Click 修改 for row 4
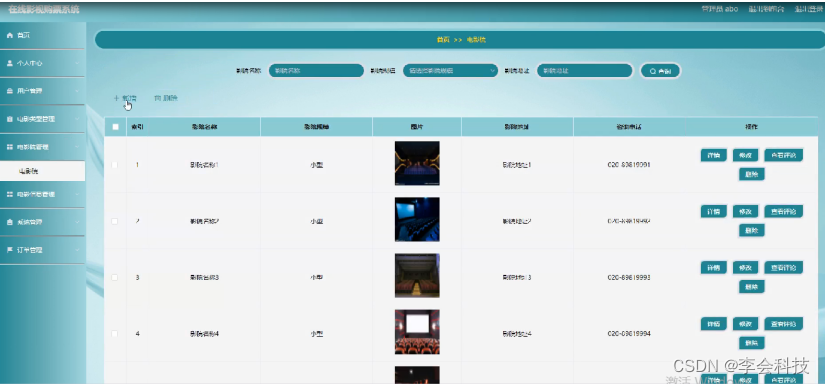This screenshot has height=384, width=825. 745,324
